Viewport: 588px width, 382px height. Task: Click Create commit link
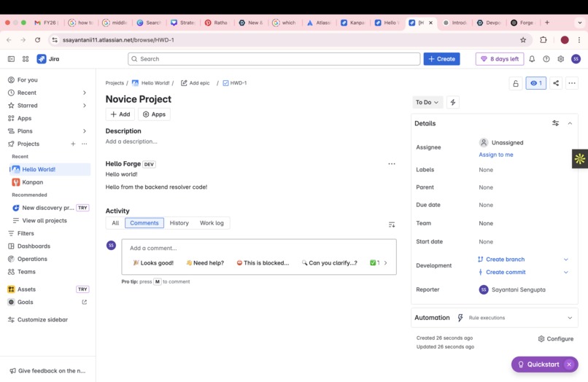506,272
